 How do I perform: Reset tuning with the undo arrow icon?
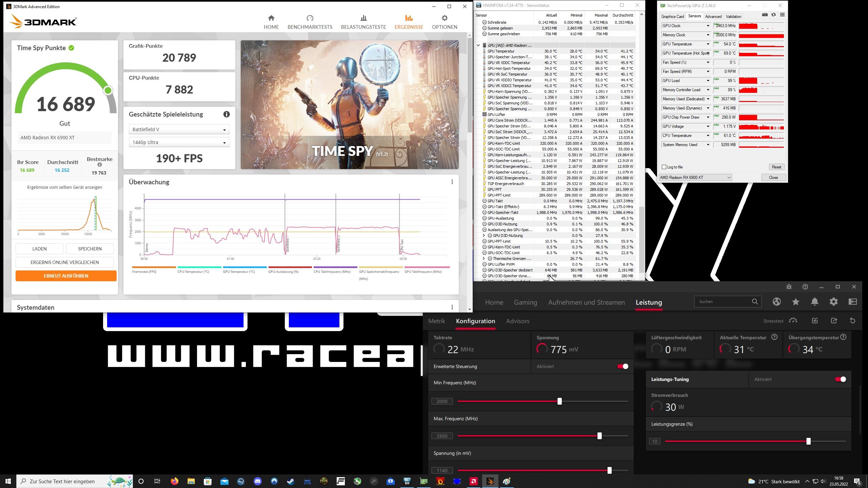coord(852,321)
